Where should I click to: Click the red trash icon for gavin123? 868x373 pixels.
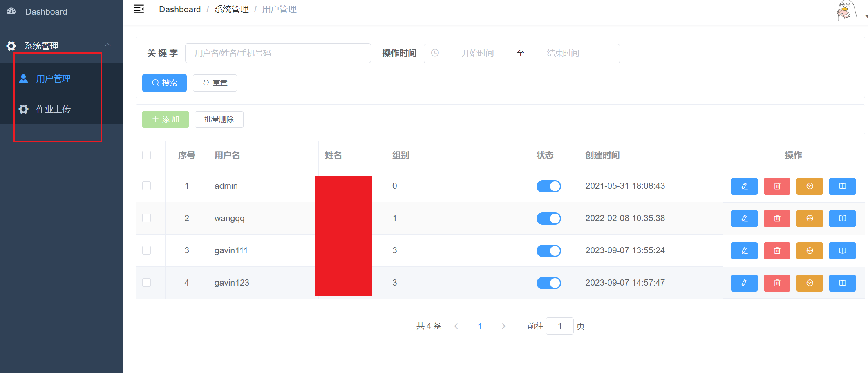click(776, 283)
